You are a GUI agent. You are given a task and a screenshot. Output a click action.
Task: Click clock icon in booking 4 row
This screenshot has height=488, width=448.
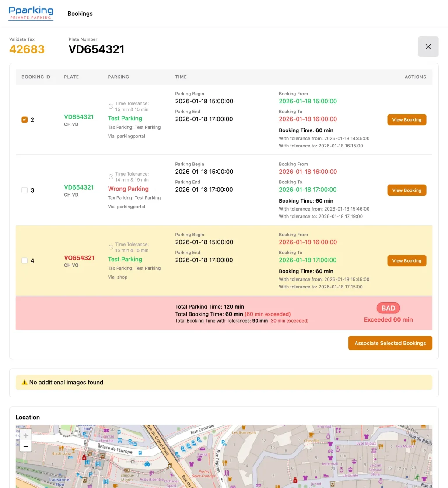coord(111,247)
